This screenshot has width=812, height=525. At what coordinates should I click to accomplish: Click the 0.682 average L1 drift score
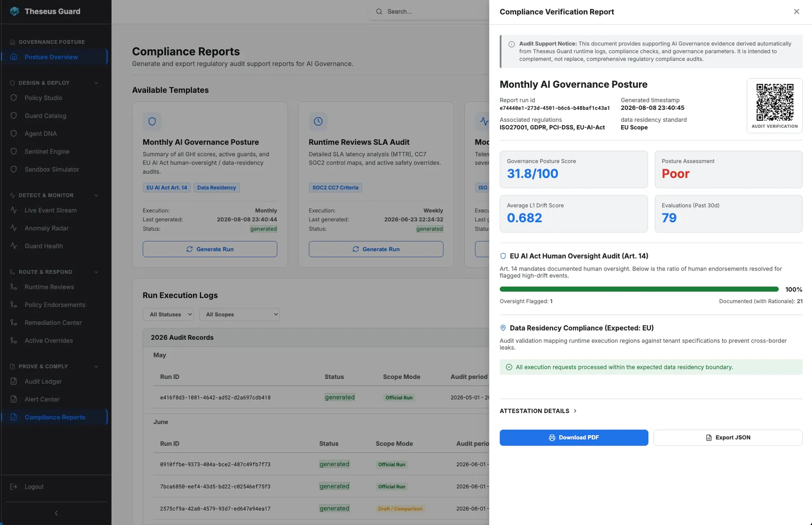[x=524, y=218]
